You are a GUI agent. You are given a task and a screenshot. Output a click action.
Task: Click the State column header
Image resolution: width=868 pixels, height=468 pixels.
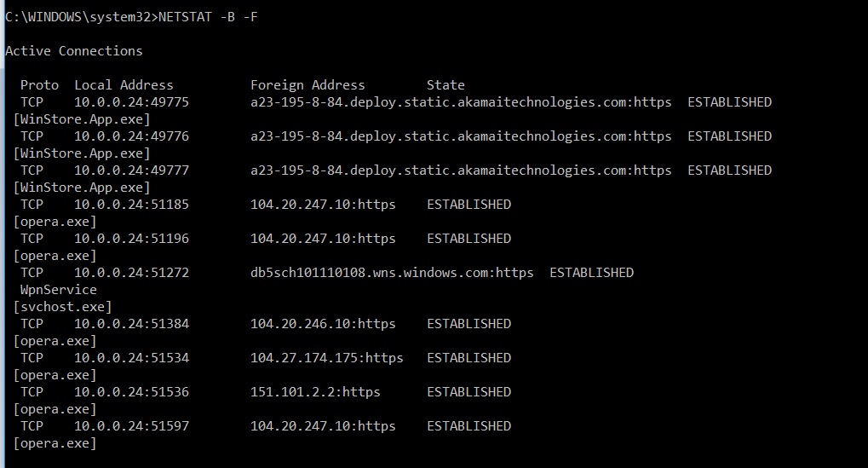pos(445,85)
